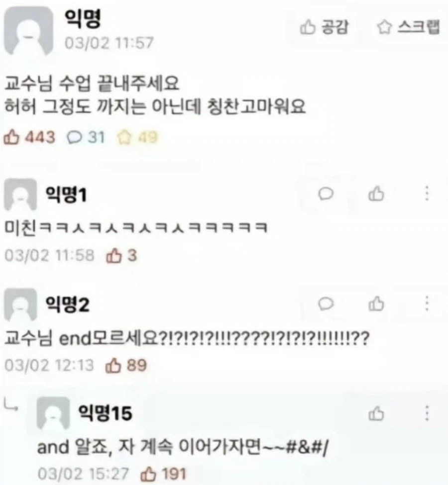Viewport: 448px width, 485px height.
Task: Click the comment bubble icon showing 31
Action: (75, 137)
